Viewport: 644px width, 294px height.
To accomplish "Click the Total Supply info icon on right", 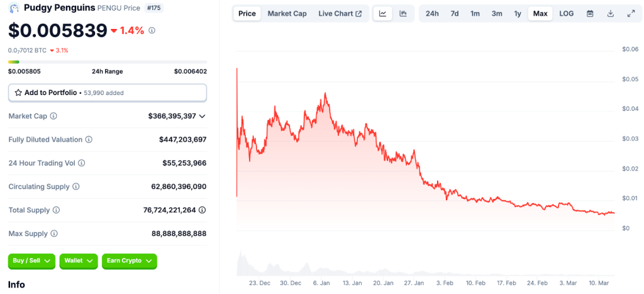I will [202, 210].
